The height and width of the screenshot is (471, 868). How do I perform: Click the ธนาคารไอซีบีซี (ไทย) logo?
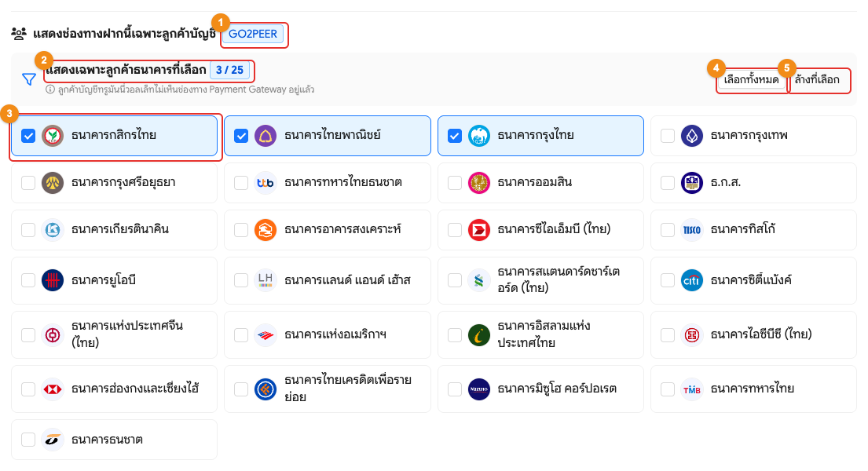tap(692, 335)
